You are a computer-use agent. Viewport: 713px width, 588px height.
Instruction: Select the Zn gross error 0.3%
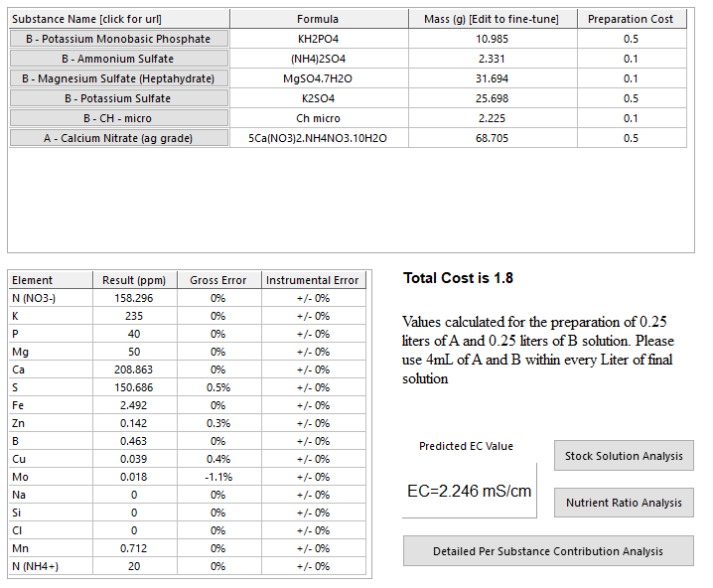click(x=218, y=423)
